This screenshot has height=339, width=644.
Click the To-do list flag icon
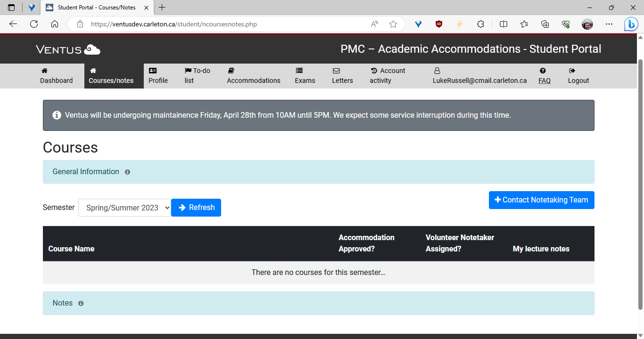pyautogui.click(x=187, y=70)
